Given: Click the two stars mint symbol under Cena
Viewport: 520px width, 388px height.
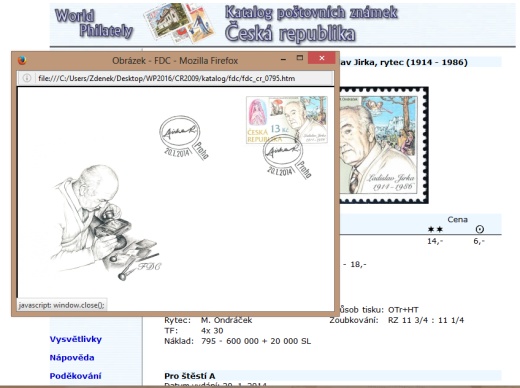Looking at the screenshot, I should click(435, 229).
